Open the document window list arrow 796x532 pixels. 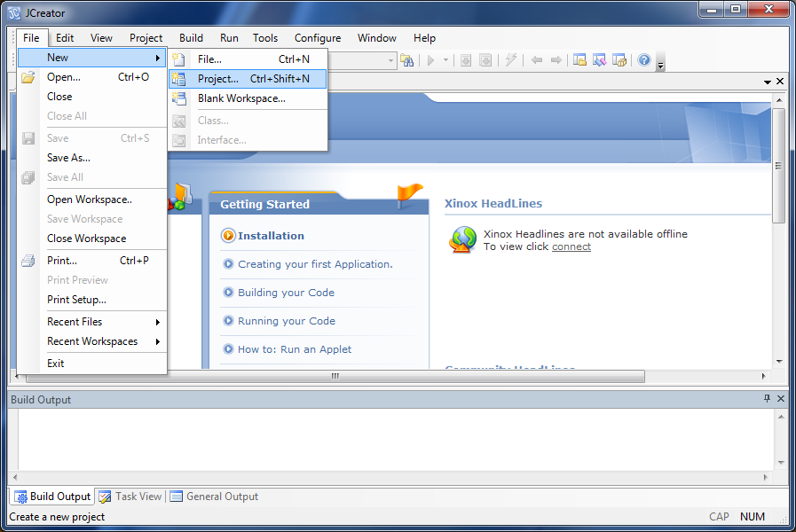tap(767, 82)
